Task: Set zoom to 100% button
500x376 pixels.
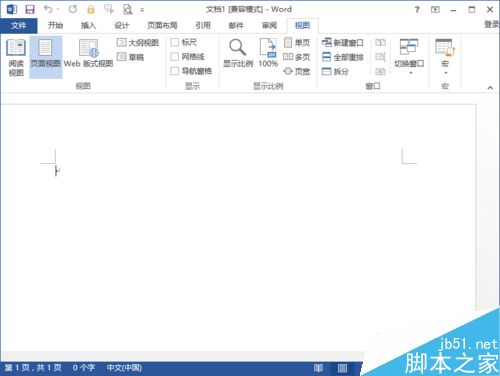Action: [x=268, y=53]
